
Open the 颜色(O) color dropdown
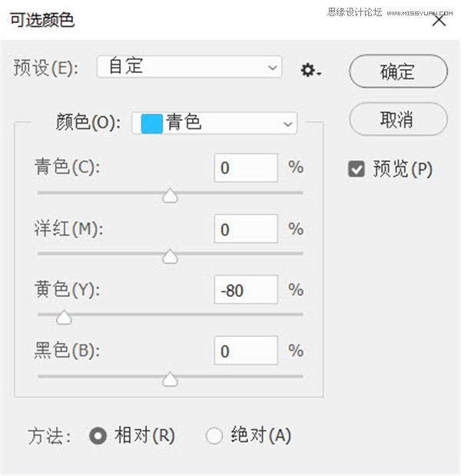point(214,123)
